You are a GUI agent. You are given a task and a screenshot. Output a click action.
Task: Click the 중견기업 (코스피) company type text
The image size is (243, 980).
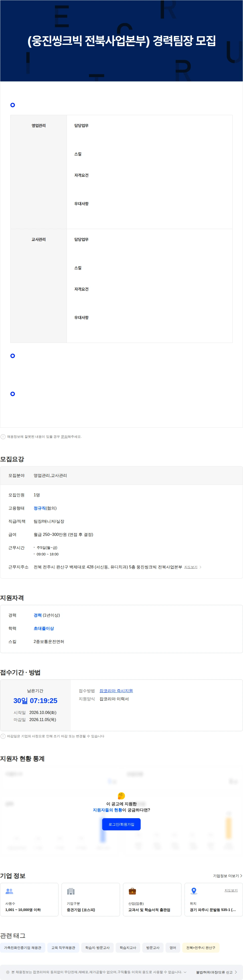tap(81, 909)
